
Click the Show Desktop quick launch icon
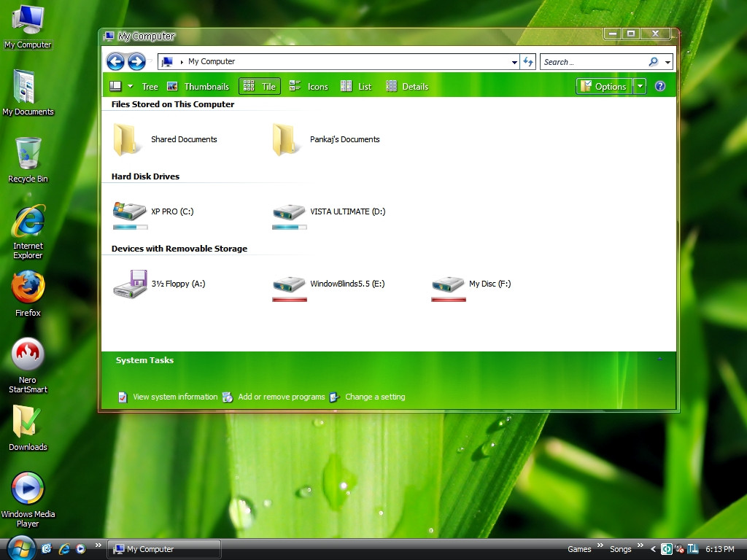[47, 549]
